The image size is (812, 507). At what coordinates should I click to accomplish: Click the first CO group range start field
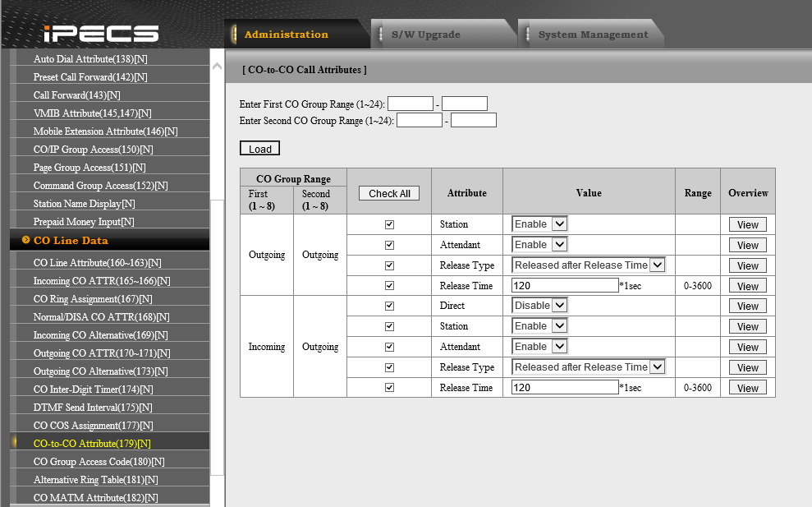[410, 104]
